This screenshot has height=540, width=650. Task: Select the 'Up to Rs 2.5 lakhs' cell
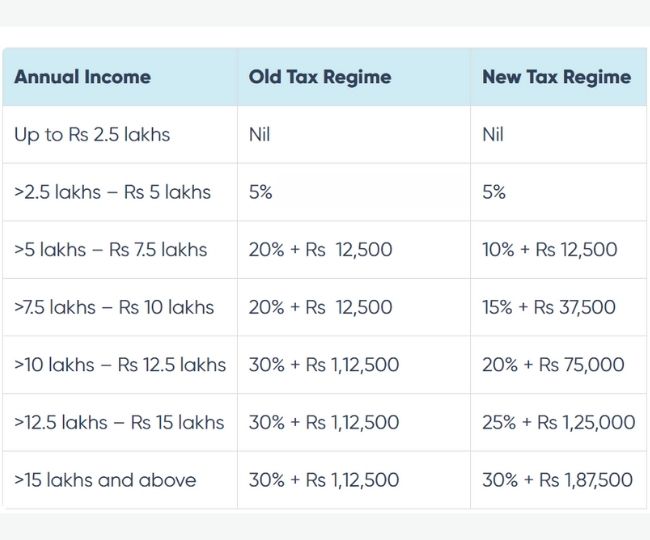coord(92,135)
